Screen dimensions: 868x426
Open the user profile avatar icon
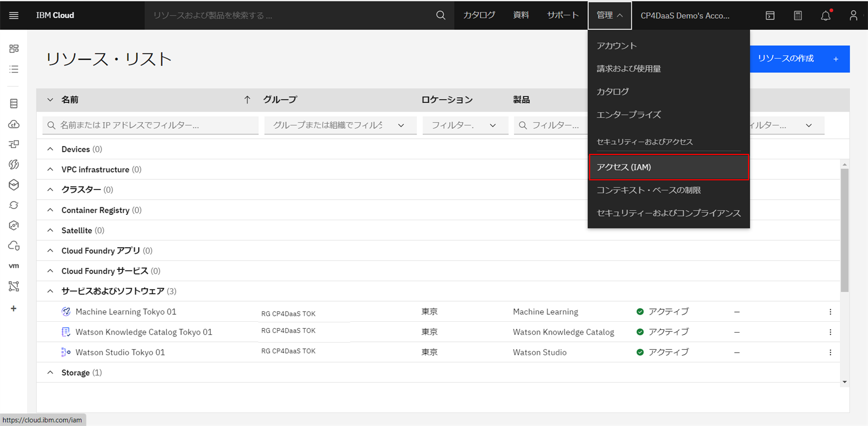coord(853,16)
